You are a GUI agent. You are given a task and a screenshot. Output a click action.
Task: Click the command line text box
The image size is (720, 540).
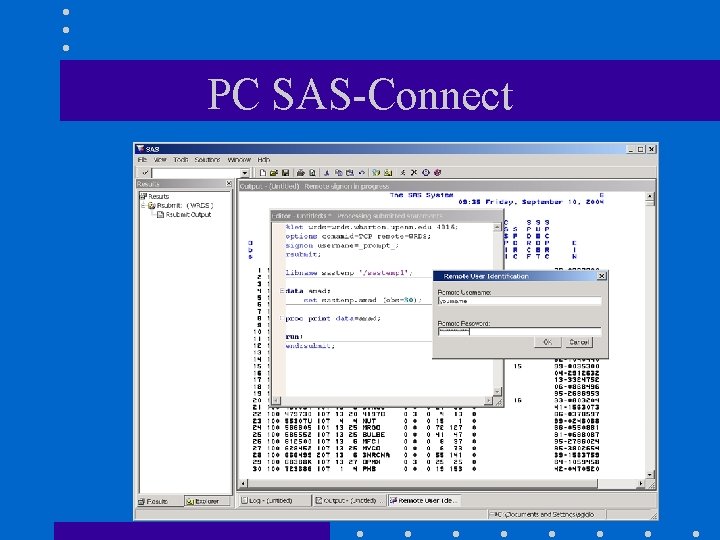tap(197, 173)
